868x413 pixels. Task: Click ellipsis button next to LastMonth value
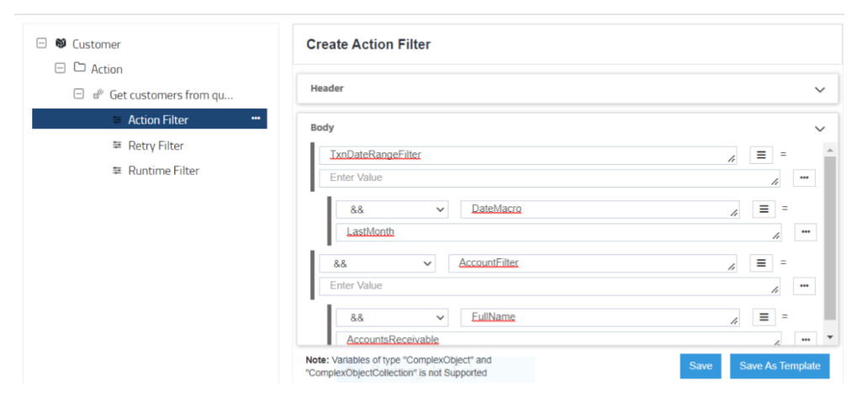805,232
